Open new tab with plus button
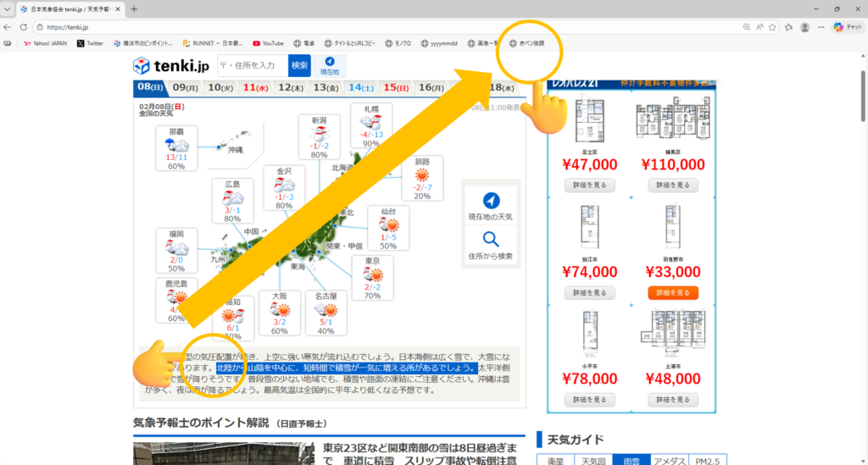Viewport: 868px width, 465px height. tap(134, 8)
